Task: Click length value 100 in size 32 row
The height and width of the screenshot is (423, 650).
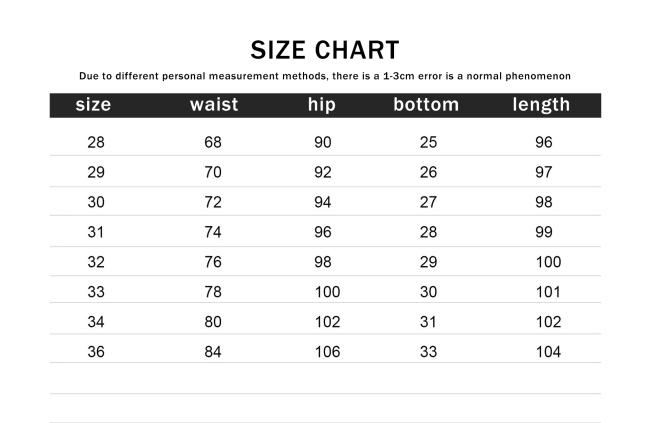Action: [x=548, y=262]
